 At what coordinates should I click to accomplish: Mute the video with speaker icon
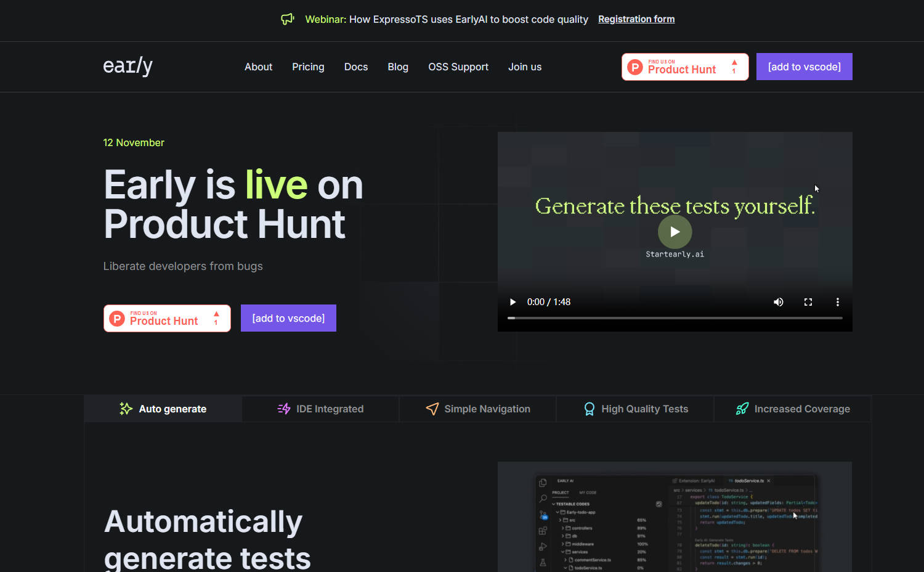point(778,302)
